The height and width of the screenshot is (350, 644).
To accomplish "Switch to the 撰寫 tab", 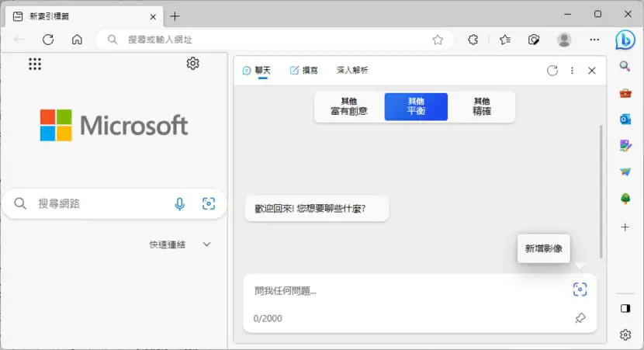I will [303, 71].
